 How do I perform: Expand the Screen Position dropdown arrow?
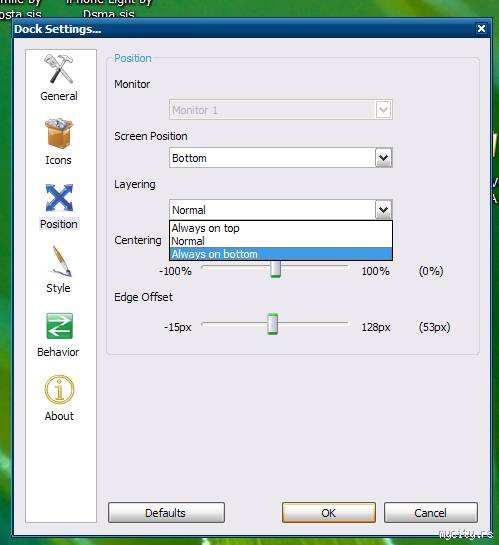click(383, 158)
